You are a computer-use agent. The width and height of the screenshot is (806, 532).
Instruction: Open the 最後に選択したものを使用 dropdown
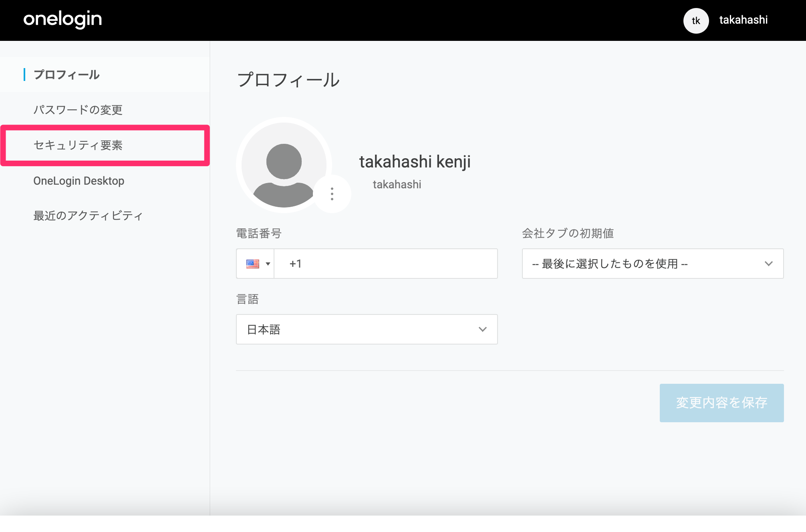[653, 264]
